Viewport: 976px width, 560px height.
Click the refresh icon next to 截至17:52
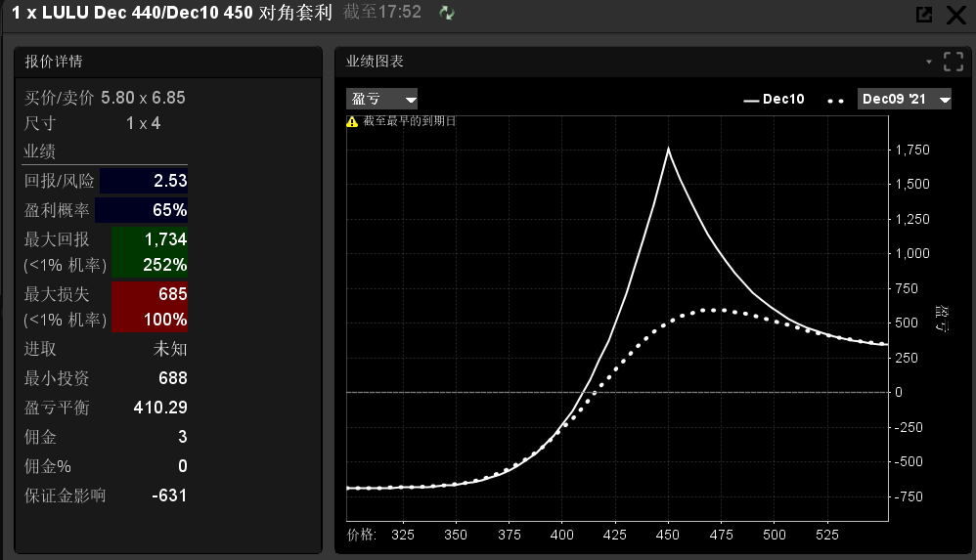pos(446,13)
